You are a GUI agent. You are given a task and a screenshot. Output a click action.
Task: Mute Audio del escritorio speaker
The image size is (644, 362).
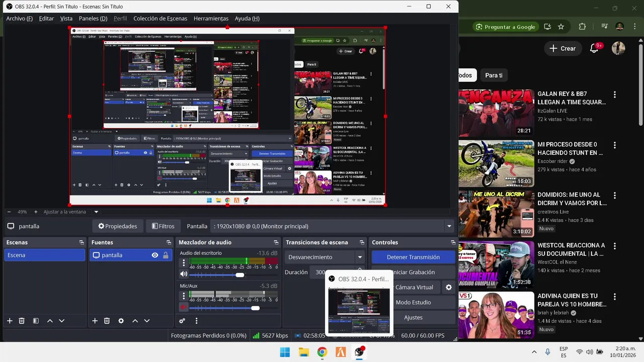coord(184,274)
